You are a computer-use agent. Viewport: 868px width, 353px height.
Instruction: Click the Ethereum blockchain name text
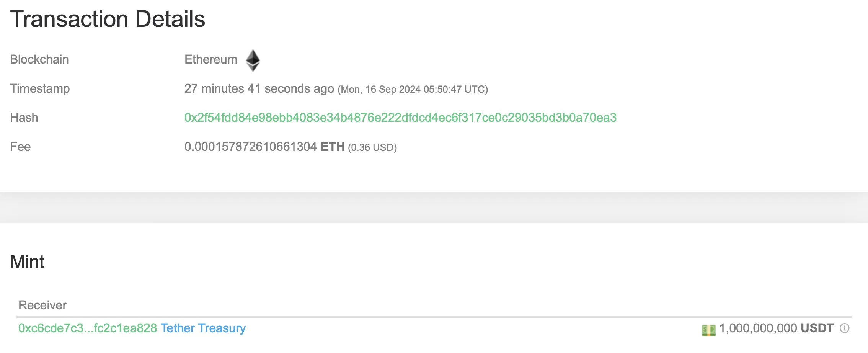point(211,59)
